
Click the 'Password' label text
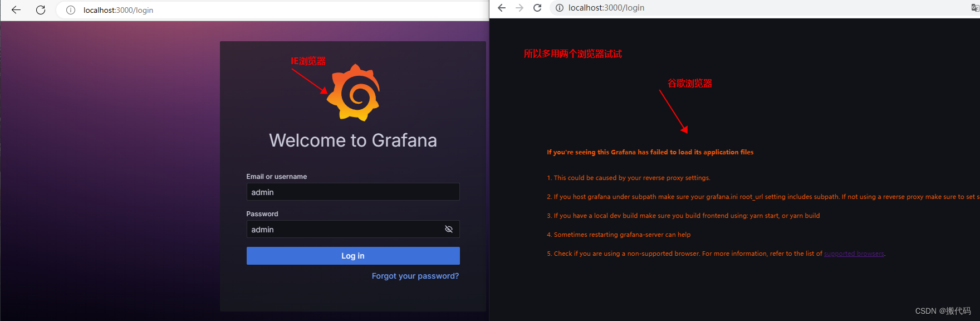pyautogui.click(x=262, y=214)
